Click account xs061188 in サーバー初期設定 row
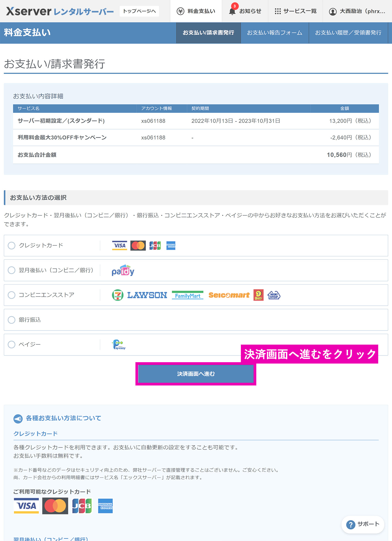The image size is (392, 541). pyautogui.click(x=153, y=121)
